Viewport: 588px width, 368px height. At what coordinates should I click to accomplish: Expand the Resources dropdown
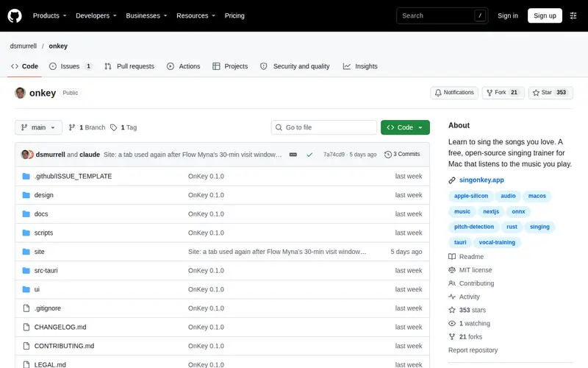point(196,15)
